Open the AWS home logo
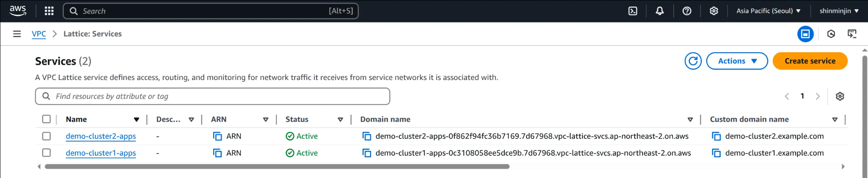This screenshot has height=178, width=868. coord(18,11)
